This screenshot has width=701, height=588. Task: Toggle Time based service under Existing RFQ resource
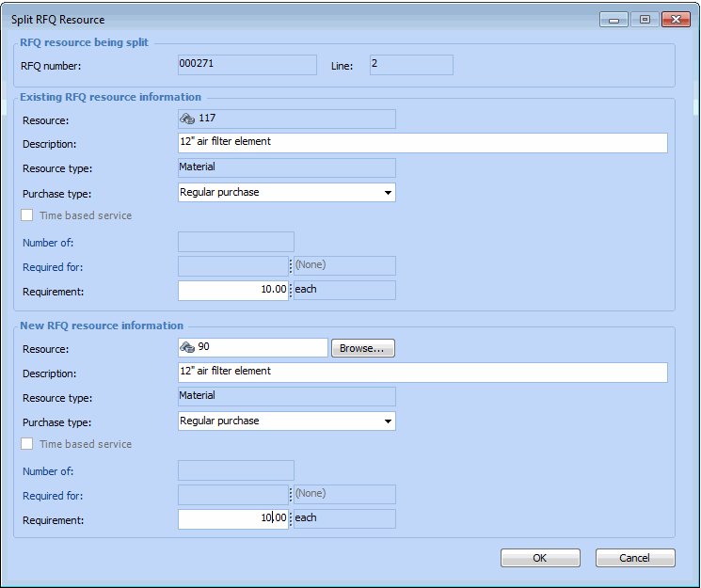point(27,215)
